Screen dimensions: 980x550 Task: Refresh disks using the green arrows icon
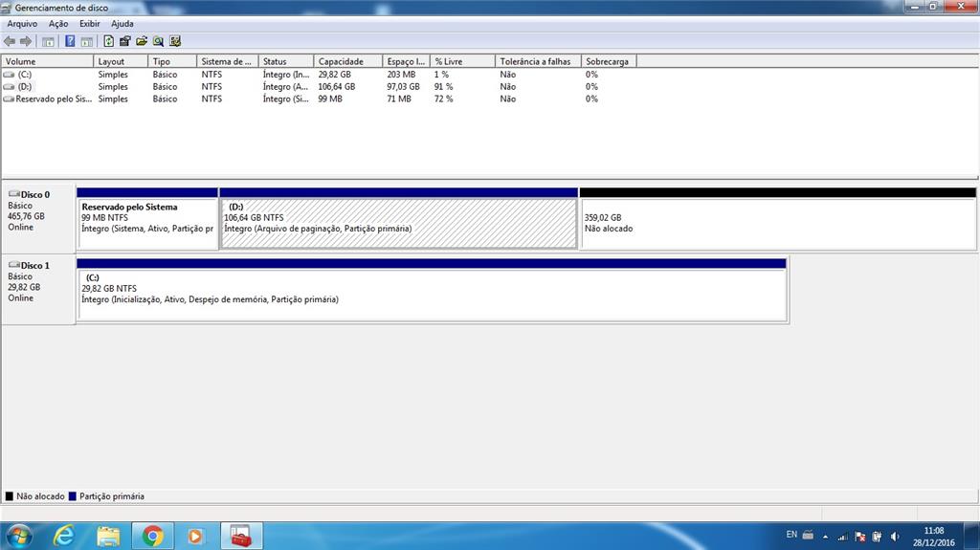109,41
